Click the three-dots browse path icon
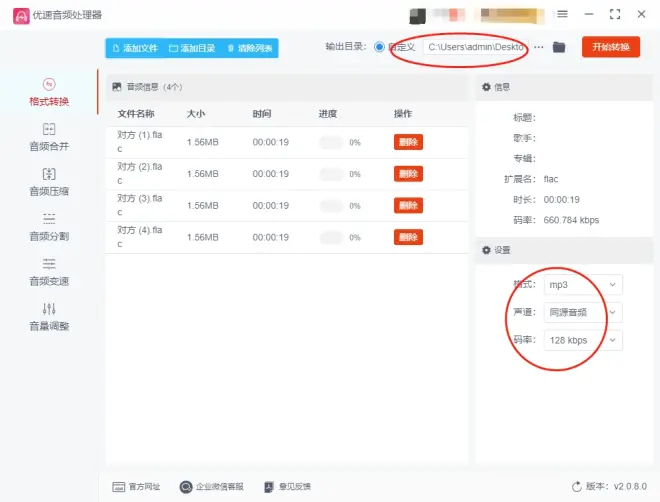Screen dimensions: 660x502 tap(539, 47)
